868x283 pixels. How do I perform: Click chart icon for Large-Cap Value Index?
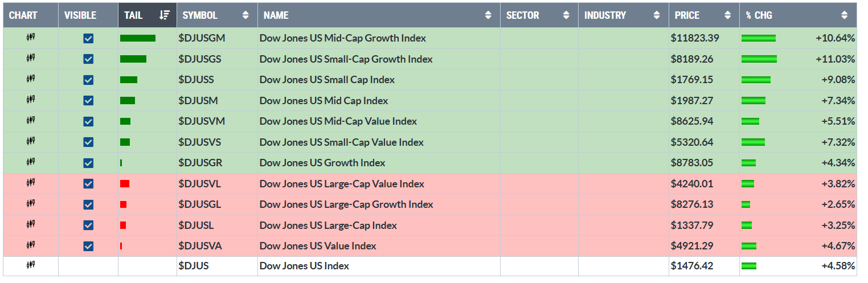click(x=31, y=183)
